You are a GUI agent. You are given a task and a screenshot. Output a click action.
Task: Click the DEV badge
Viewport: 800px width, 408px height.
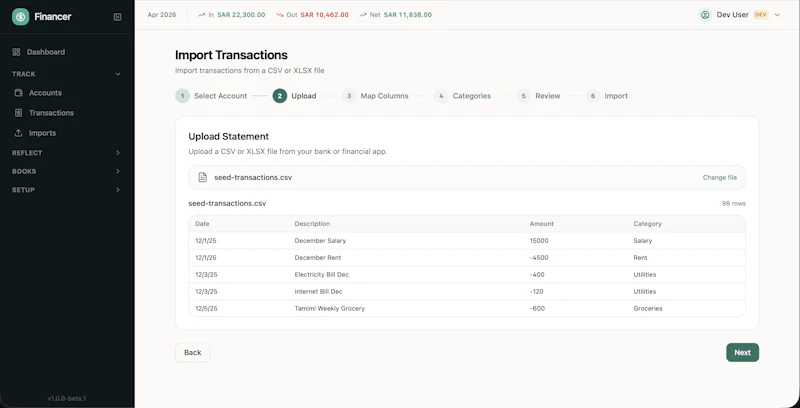[761, 15]
